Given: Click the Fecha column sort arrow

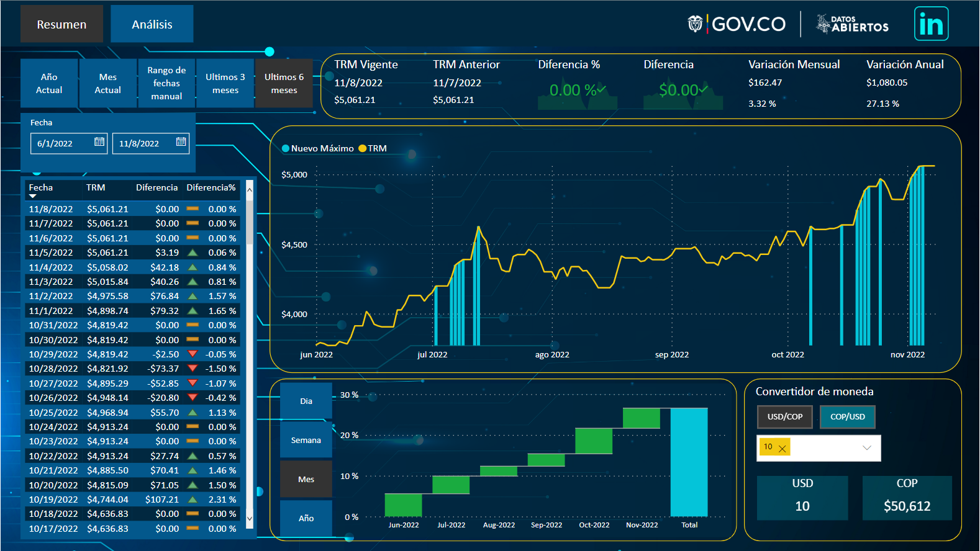Looking at the screenshot, I should pos(33,196).
